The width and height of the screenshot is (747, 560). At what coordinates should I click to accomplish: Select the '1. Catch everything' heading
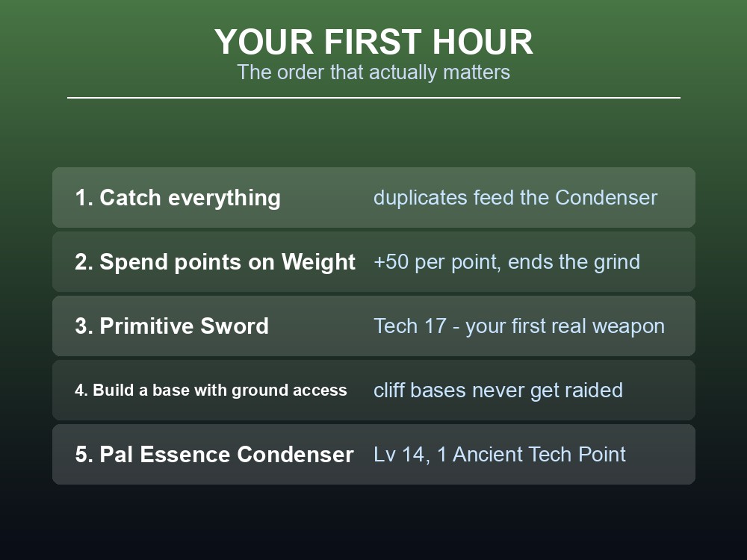pyautogui.click(x=178, y=198)
